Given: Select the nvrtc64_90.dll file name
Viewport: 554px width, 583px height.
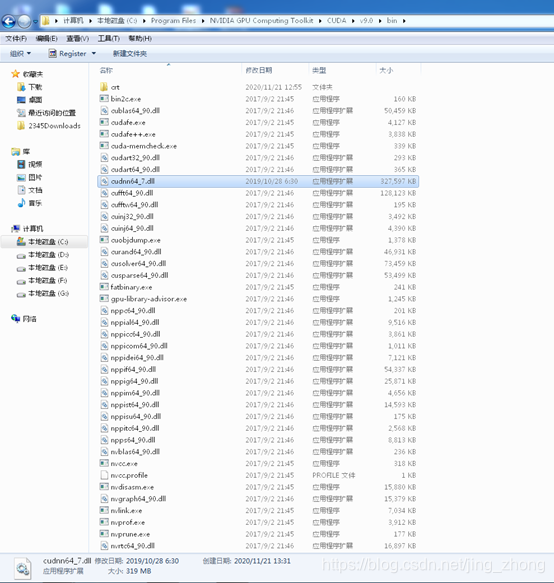Looking at the screenshot, I should tap(133, 545).
